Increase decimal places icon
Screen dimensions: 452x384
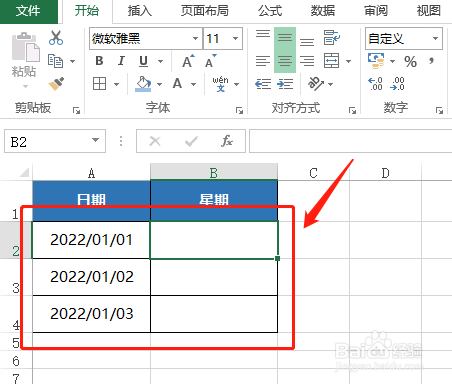pos(375,84)
